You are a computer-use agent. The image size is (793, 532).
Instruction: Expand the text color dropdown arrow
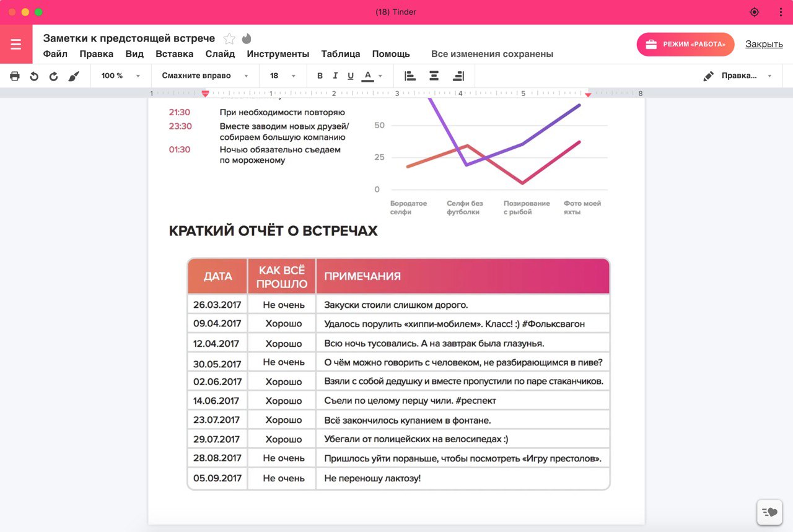[x=380, y=76]
